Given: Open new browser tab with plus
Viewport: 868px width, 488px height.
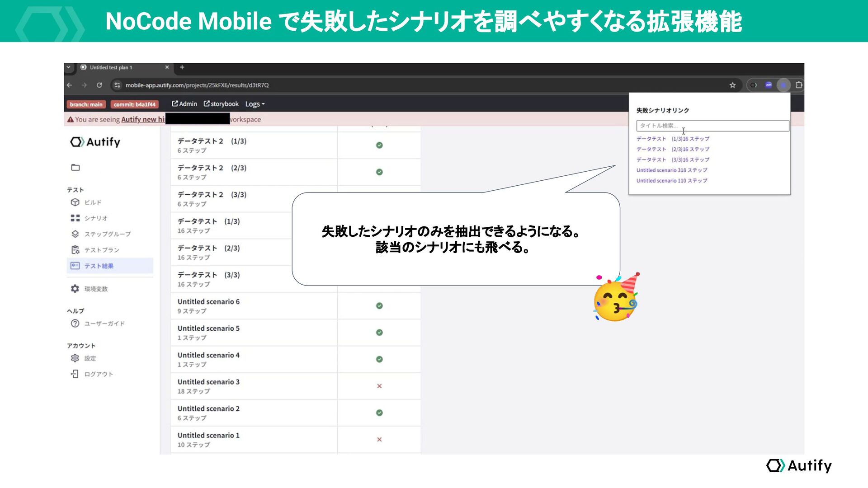Looking at the screenshot, I should coord(182,67).
